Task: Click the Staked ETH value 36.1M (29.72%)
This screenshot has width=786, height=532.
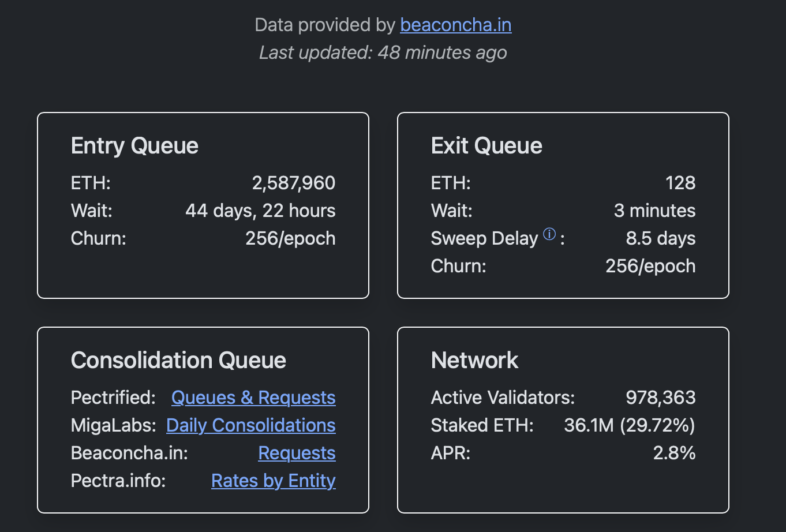Action: pyautogui.click(x=629, y=425)
